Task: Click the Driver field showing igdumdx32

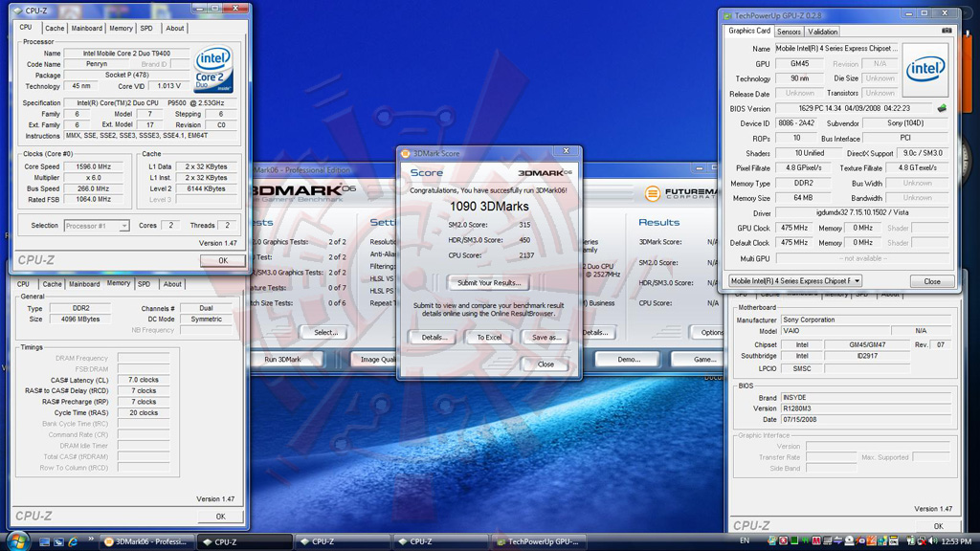Action: 862,212
